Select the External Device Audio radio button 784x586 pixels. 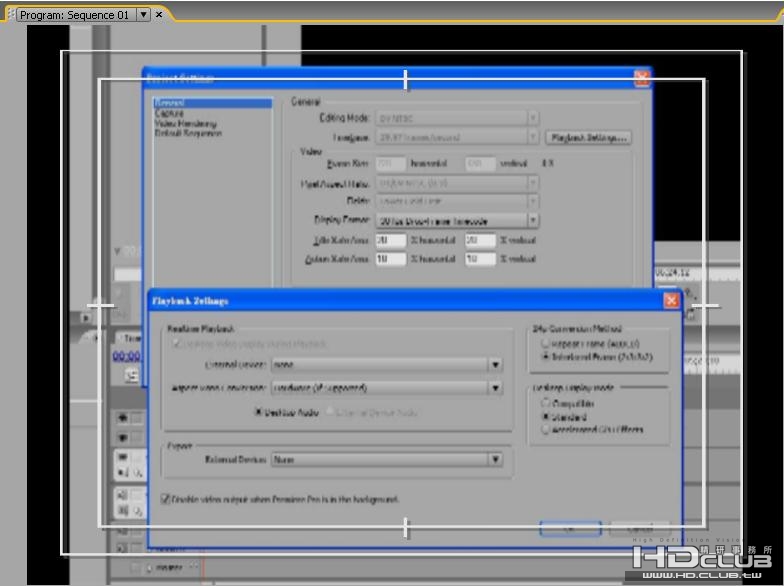[330, 412]
